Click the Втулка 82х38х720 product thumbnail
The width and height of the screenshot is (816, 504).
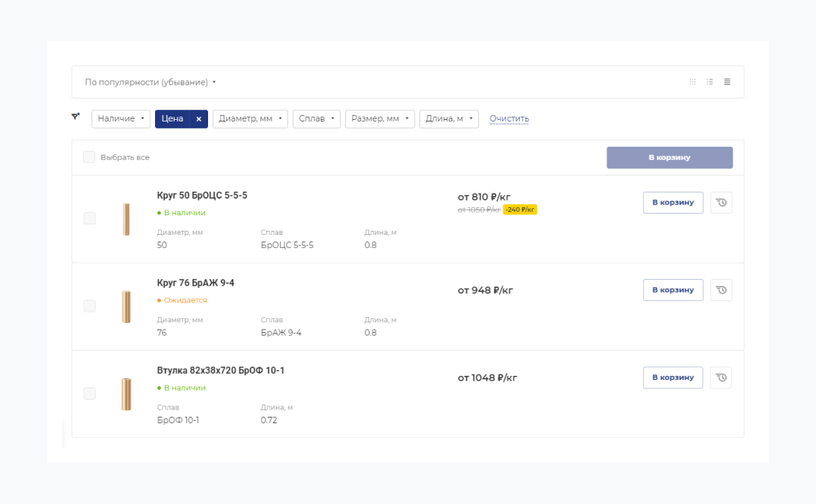(126, 394)
